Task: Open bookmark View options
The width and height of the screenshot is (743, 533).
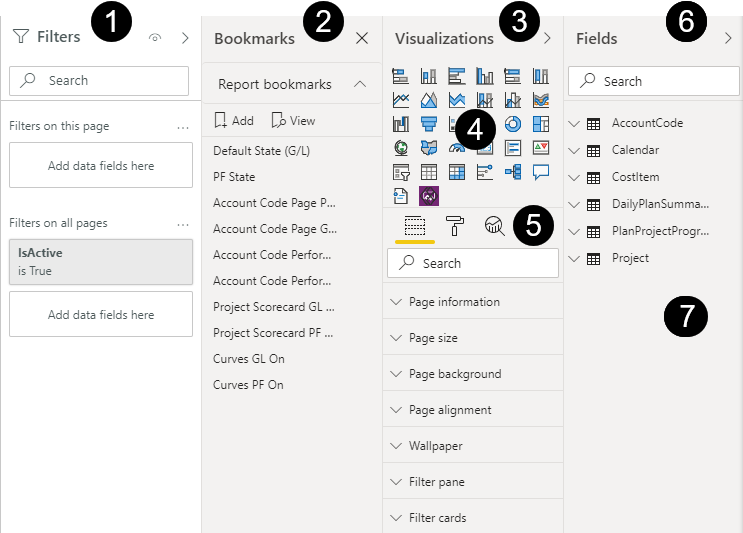Action: (x=293, y=120)
